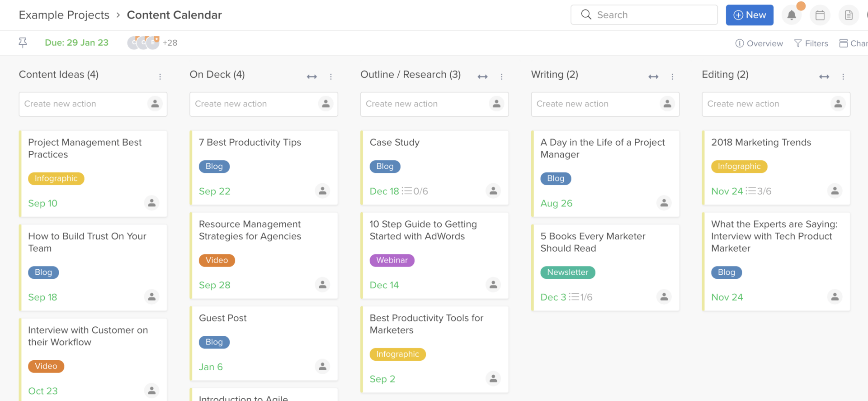Click the pin icon beside due date

click(23, 43)
